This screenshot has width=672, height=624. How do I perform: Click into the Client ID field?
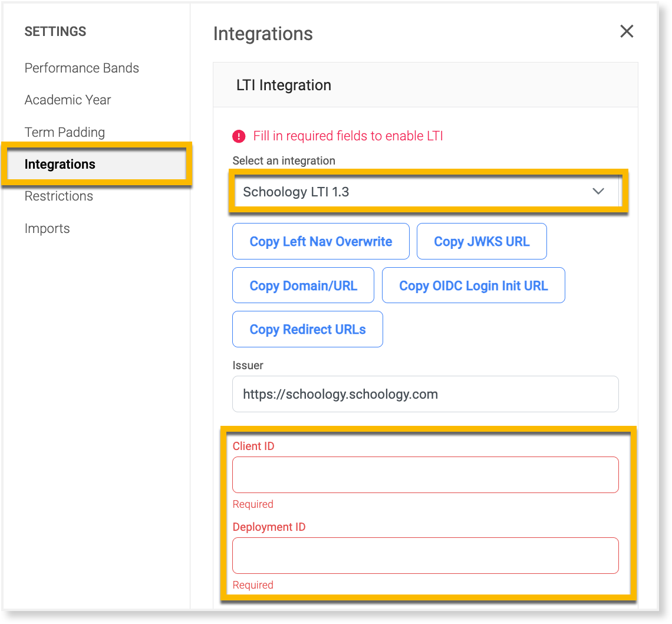click(x=426, y=475)
